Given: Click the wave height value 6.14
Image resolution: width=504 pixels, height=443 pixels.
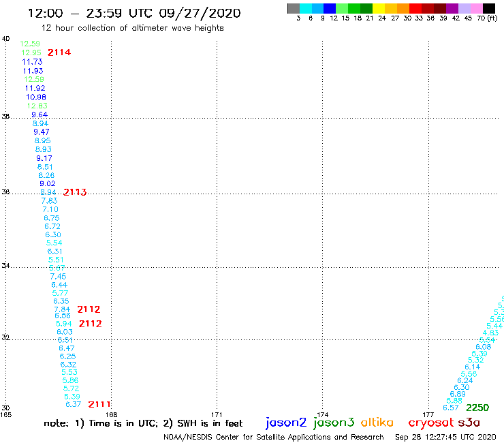Looking at the screenshot, I should click(x=473, y=367).
